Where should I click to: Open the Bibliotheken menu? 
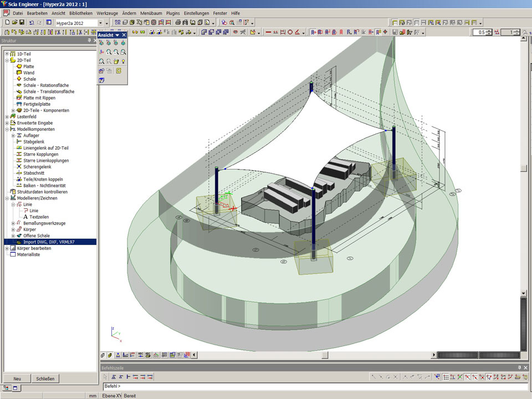pos(81,13)
